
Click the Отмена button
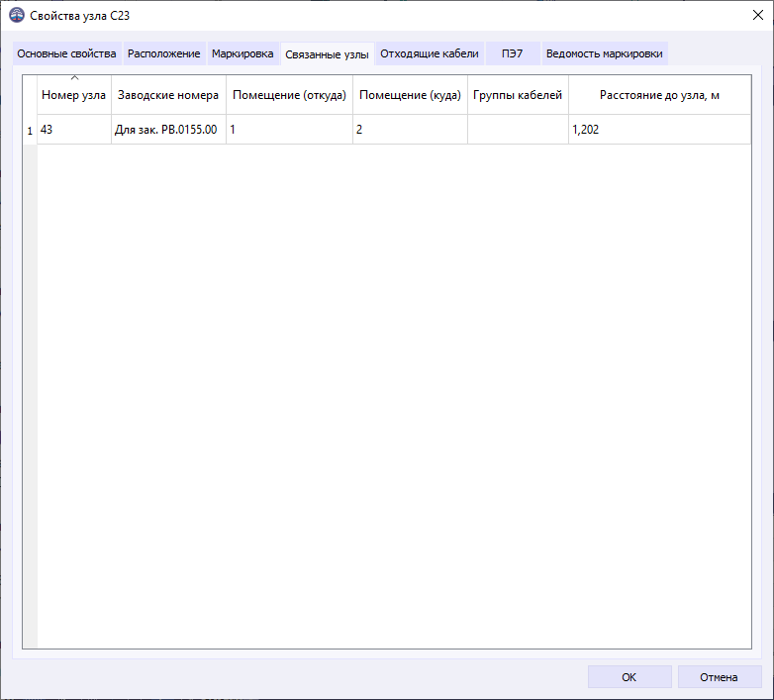point(720,677)
